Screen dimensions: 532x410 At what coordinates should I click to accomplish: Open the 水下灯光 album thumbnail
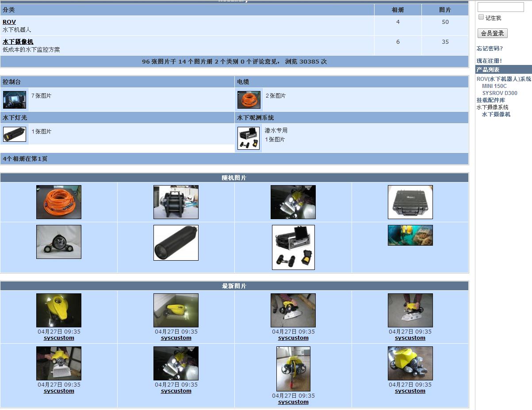(15, 134)
